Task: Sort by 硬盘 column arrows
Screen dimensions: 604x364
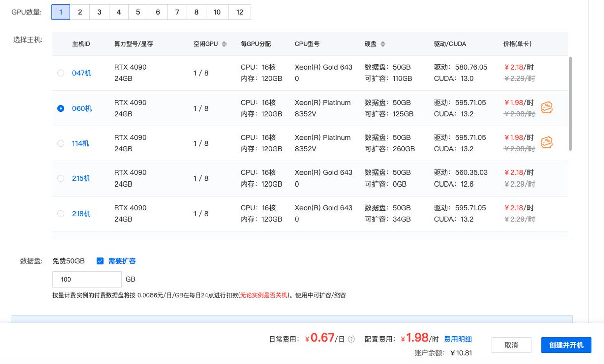Action: coord(383,44)
